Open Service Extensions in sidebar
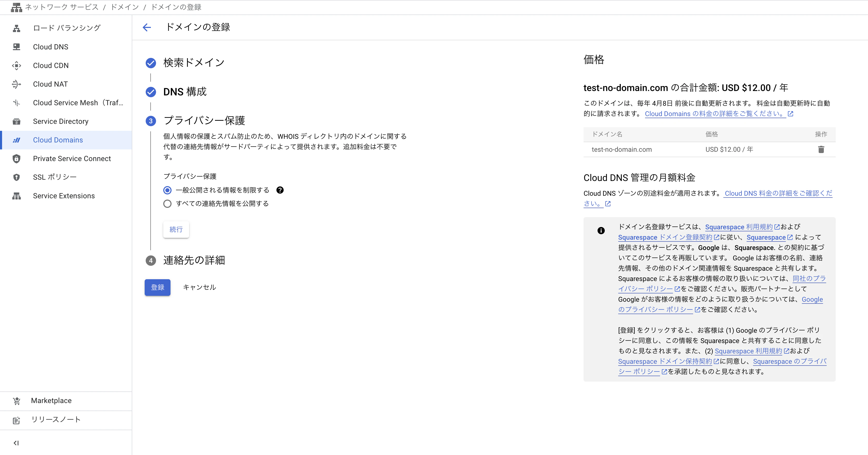 [x=66, y=196]
